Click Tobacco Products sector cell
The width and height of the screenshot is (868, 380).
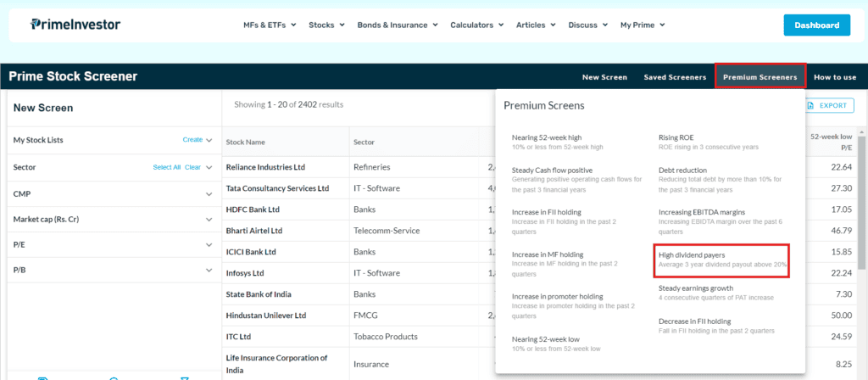click(386, 336)
